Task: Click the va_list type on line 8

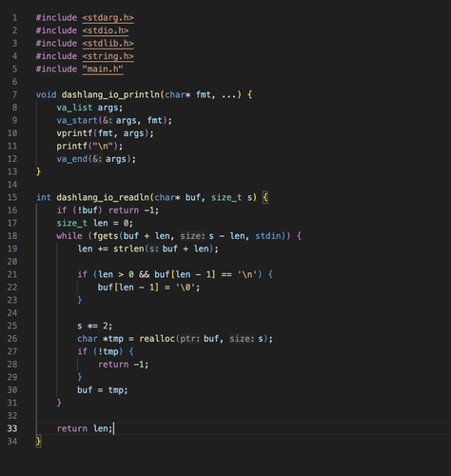Action: 74,108
